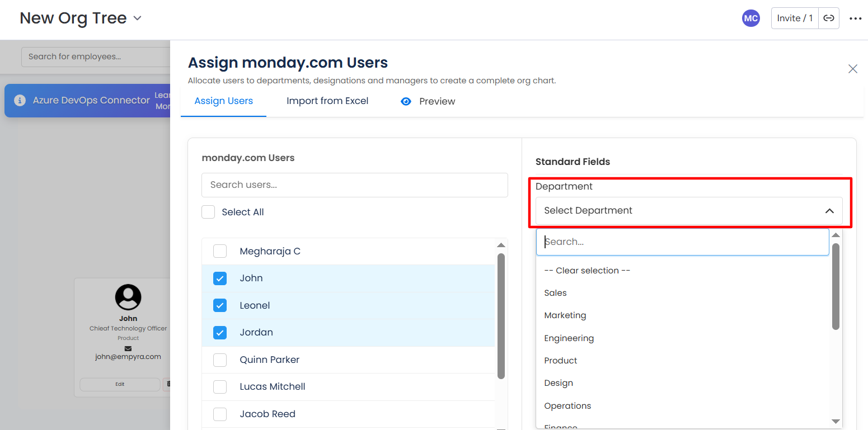Check the Megharaja C checkbox

(x=220, y=251)
